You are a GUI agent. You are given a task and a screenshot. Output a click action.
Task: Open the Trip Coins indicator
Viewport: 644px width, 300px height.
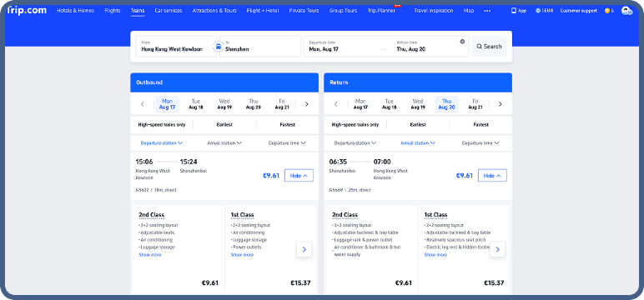609,11
